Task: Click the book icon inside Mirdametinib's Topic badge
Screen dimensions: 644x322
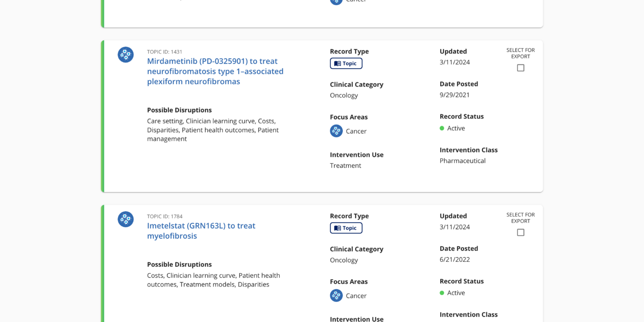Action: 337,63
